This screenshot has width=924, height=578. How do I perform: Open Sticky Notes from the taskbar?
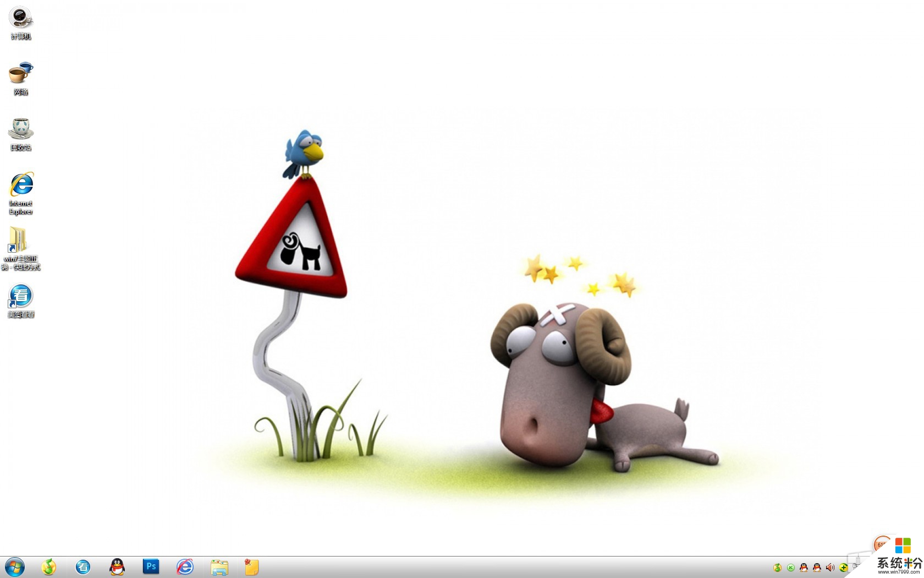252,567
